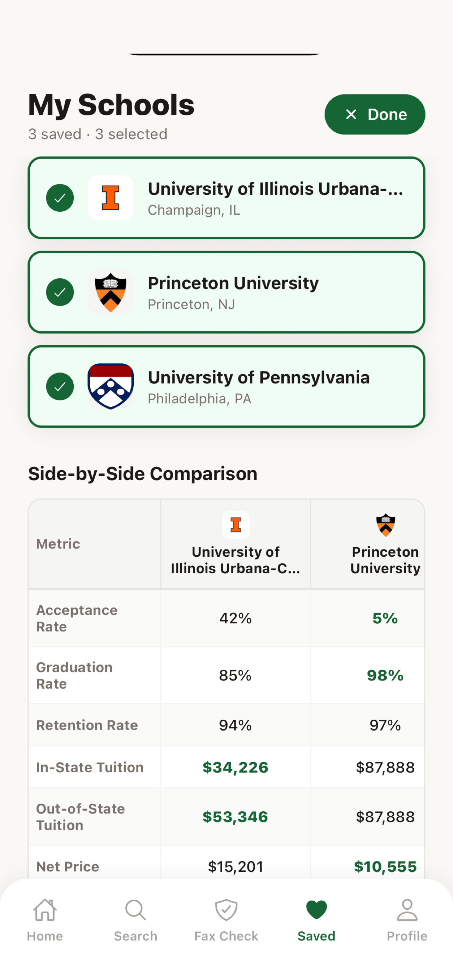453x980 pixels.
Task: Tap Illinois out-of-state tuition $53,346 value
Action: coord(235,817)
